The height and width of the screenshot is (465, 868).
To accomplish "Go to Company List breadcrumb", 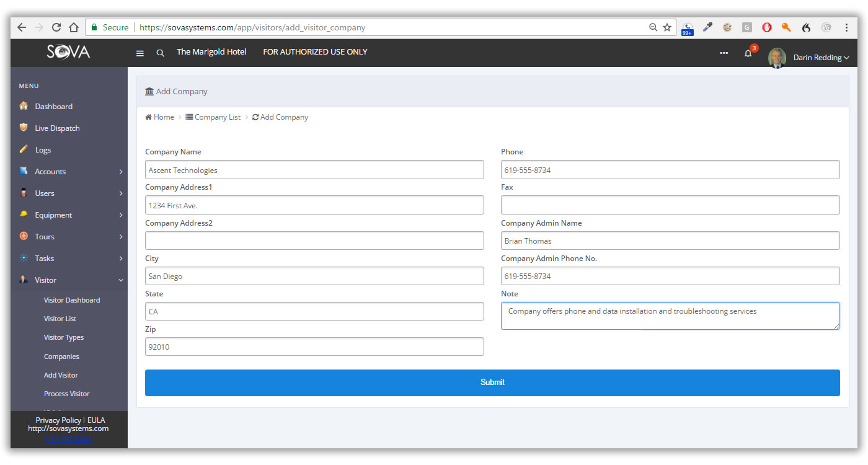I will [213, 117].
